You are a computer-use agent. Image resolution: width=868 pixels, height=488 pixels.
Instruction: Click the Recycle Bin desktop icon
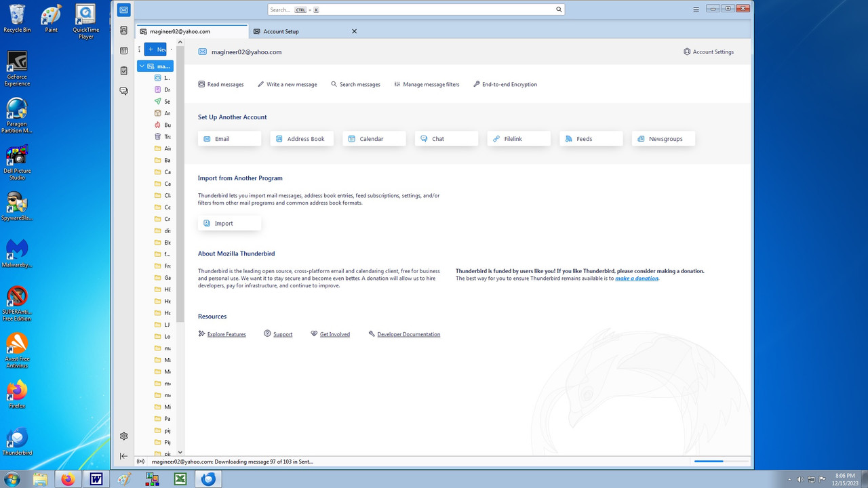pos(17,18)
